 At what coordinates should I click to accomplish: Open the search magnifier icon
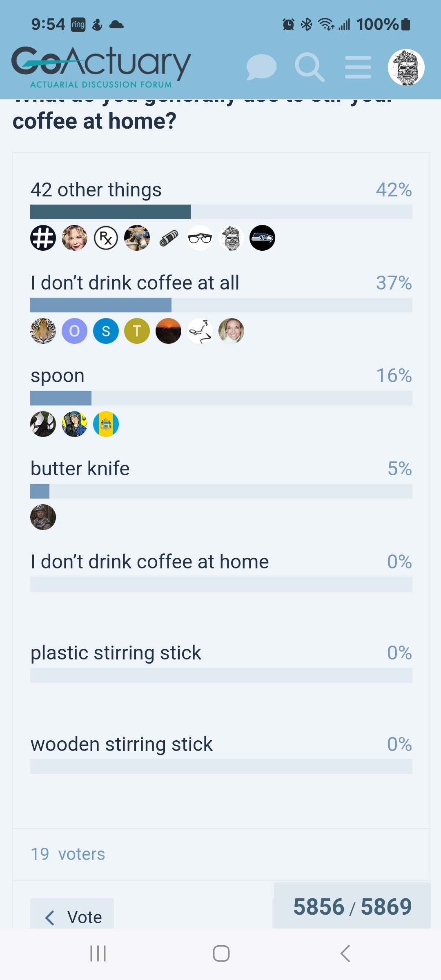(310, 67)
